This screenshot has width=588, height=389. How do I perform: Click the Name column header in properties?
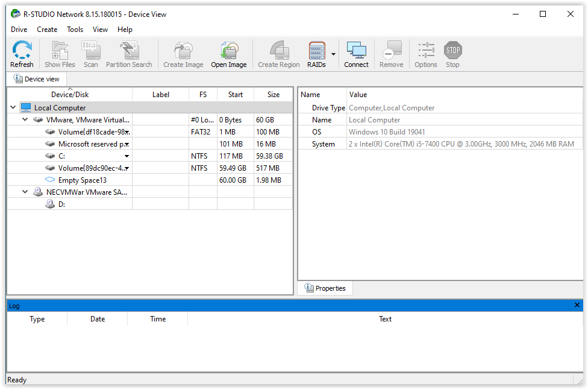tap(322, 95)
